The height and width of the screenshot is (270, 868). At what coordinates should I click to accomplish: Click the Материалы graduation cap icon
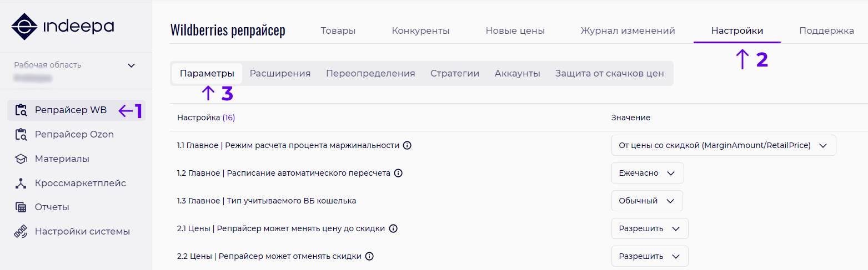tap(21, 159)
